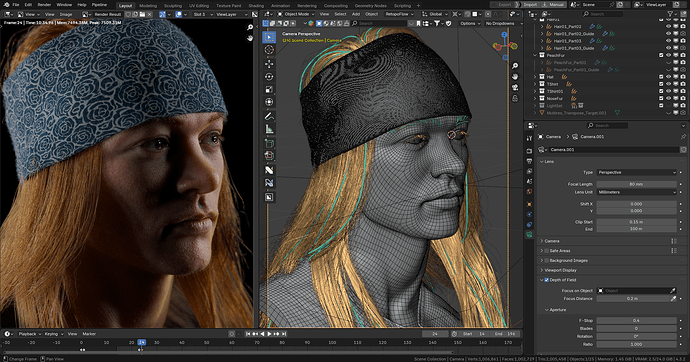The height and width of the screenshot is (362, 690).
Task: Open the camera Object Data properties tab
Action: point(529,234)
